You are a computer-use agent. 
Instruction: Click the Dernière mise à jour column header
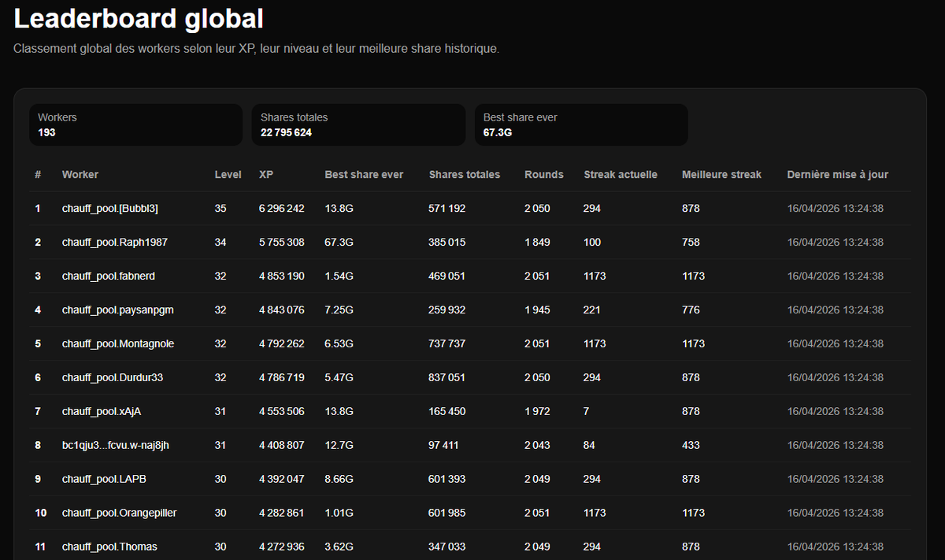pos(838,175)
